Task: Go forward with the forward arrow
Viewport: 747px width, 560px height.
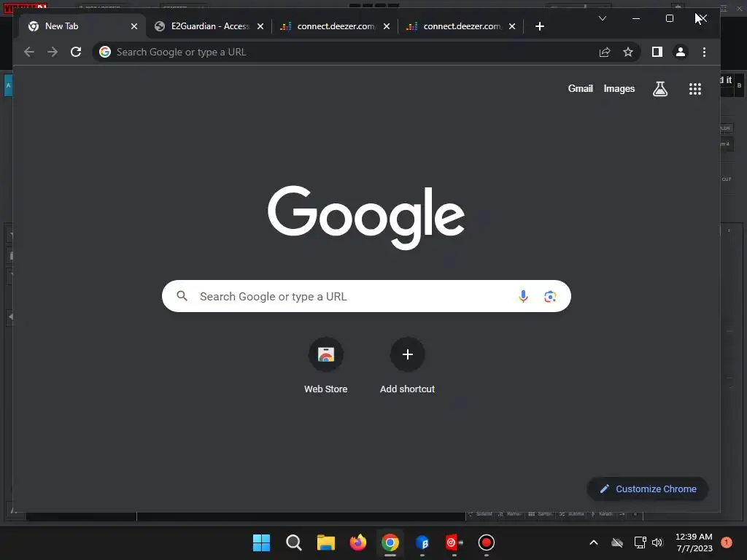Action: (53, 52)
